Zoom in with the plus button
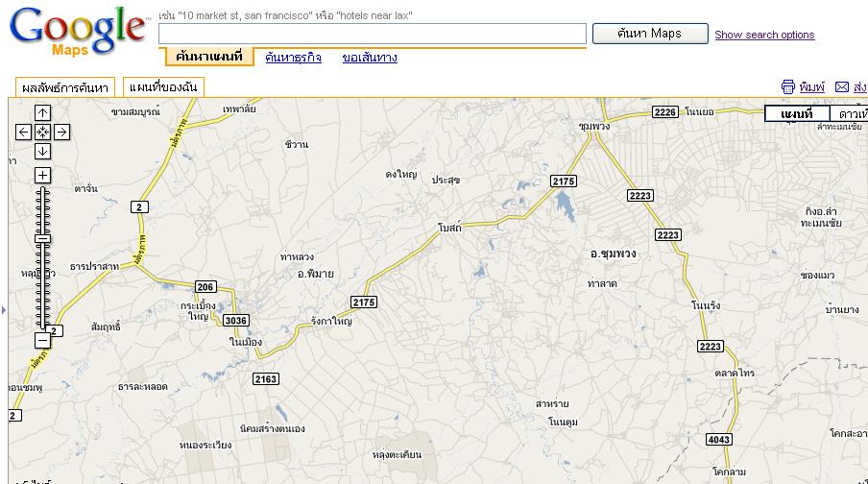868x484 pixels. tap(42, 176)
